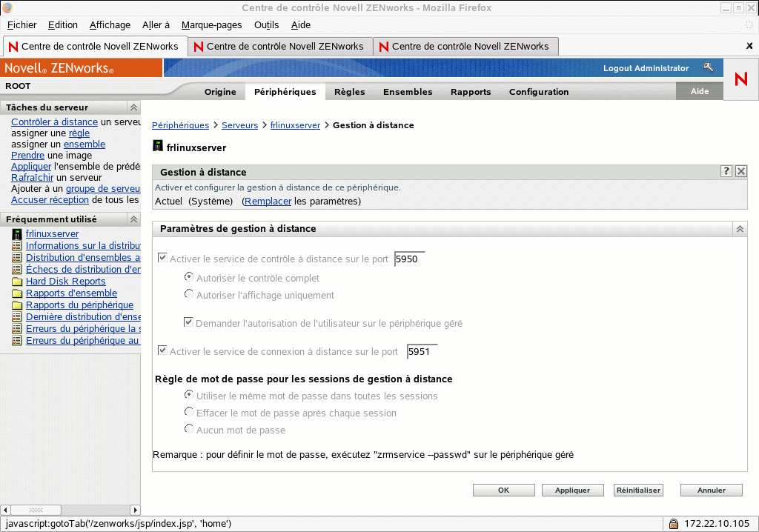Click the sidebar horizontal scrollbar thumb

(x=36, y=510)
